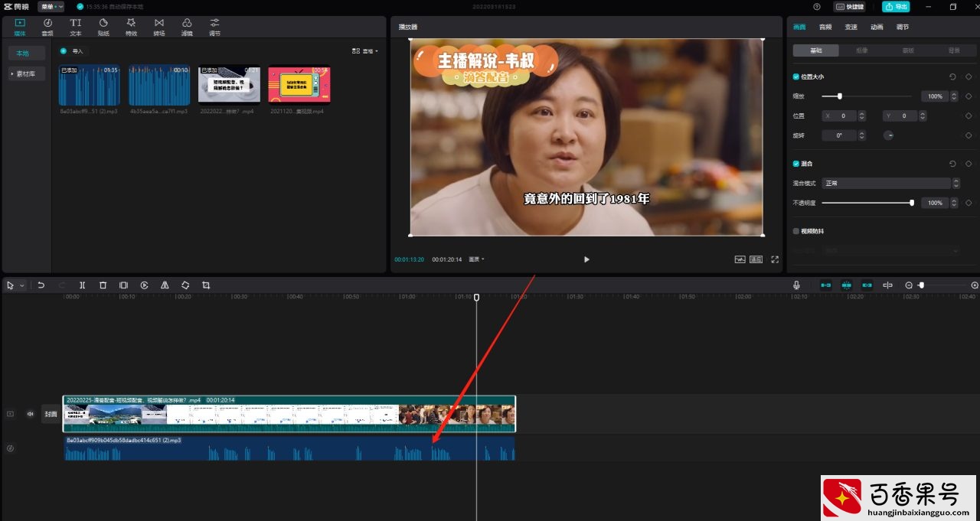Open the 滤镜 (Filters) tab
The width and height of the screenshot is (980, 521).
[187, 28]
